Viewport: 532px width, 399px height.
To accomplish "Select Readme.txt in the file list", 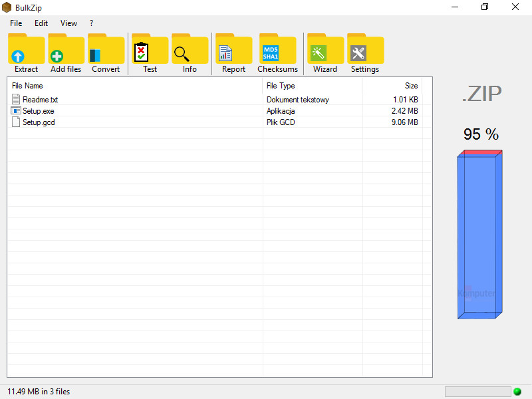I will click(x=40, y=100).
